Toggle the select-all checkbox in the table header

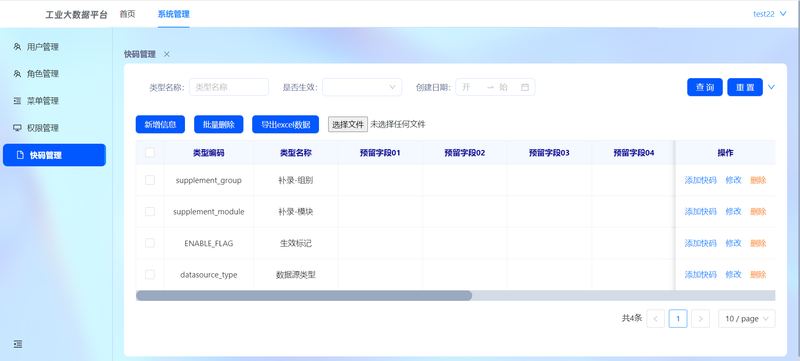(150, 152)
